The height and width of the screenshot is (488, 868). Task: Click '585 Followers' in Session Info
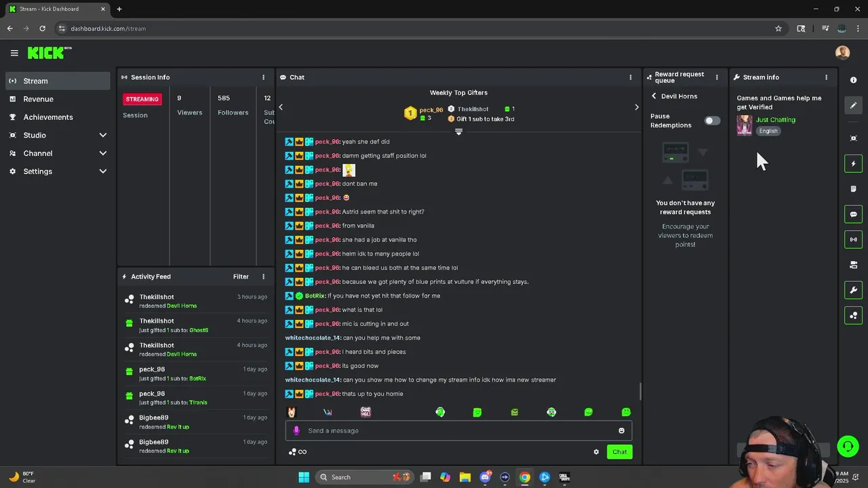(233, 106)
